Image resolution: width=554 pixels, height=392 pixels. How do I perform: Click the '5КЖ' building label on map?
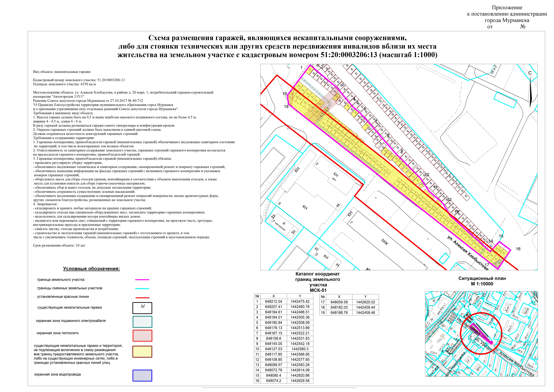pyautogui.click(x=385, y=242)
